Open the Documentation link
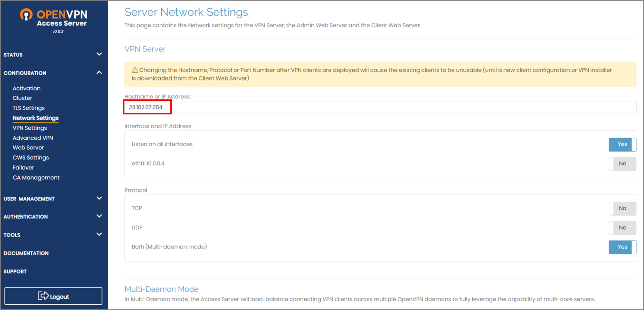 pyautogui.click(x=26, y=253)
